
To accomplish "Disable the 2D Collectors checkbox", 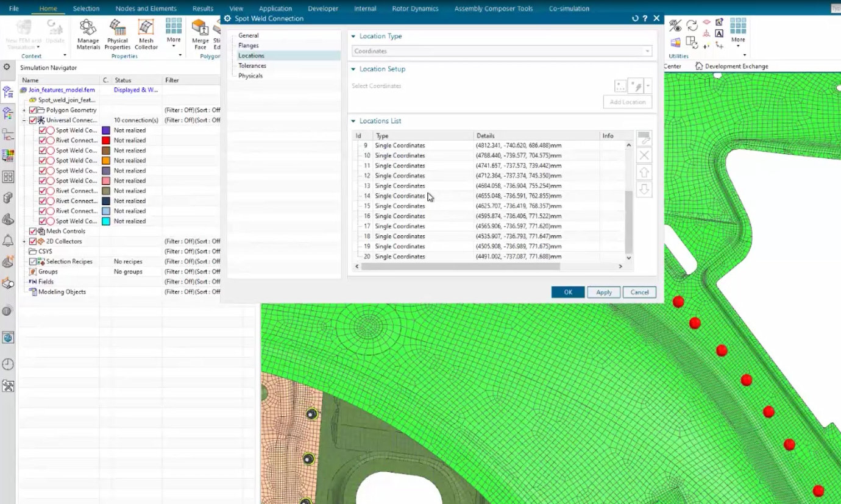I will (x=34, y=241).
